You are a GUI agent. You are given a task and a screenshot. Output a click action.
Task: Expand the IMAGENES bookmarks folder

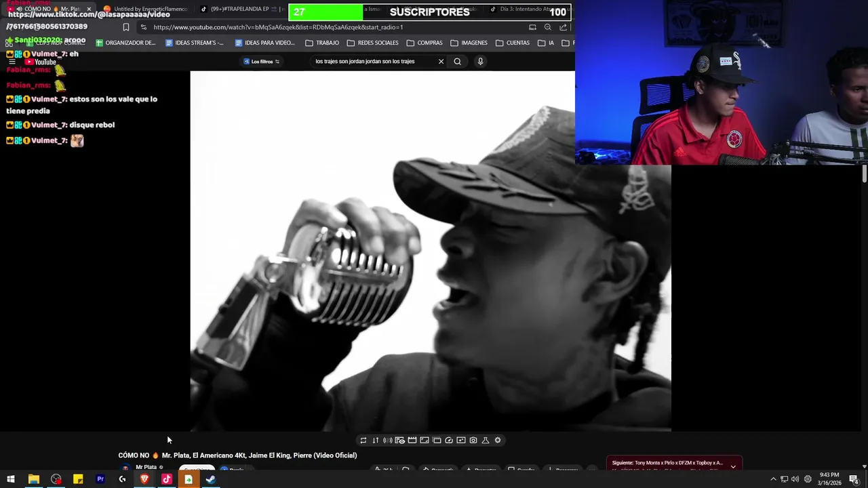click(469, 43)
